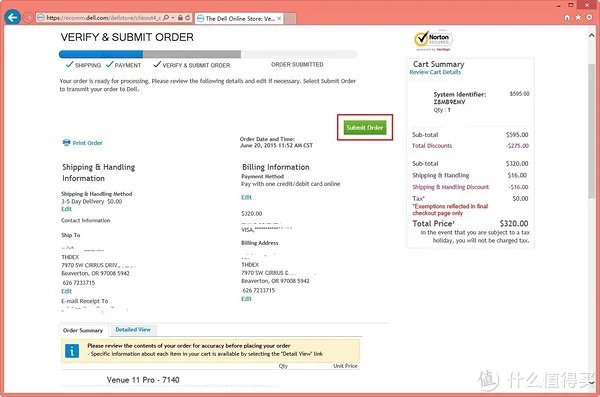Open the address bar search dropdown arrow
Image resolution: width=600 pixels, height=397 pixels.
(x=173, y=18)
